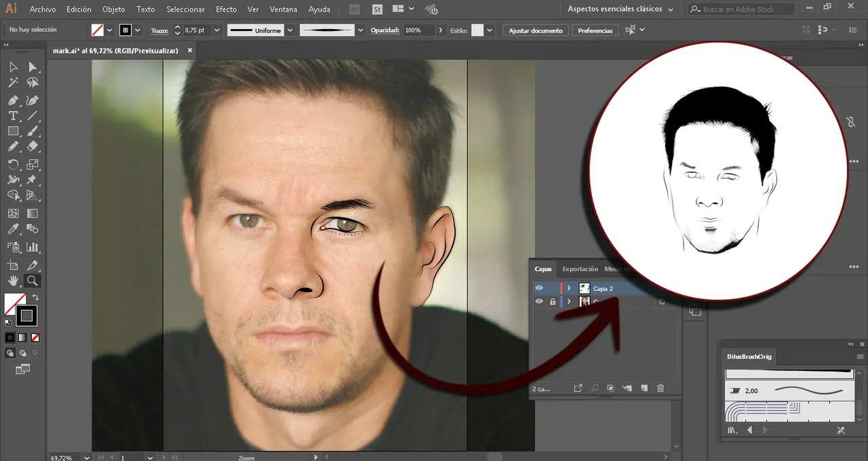Select the Direct Selection tool

coord(33,66)
